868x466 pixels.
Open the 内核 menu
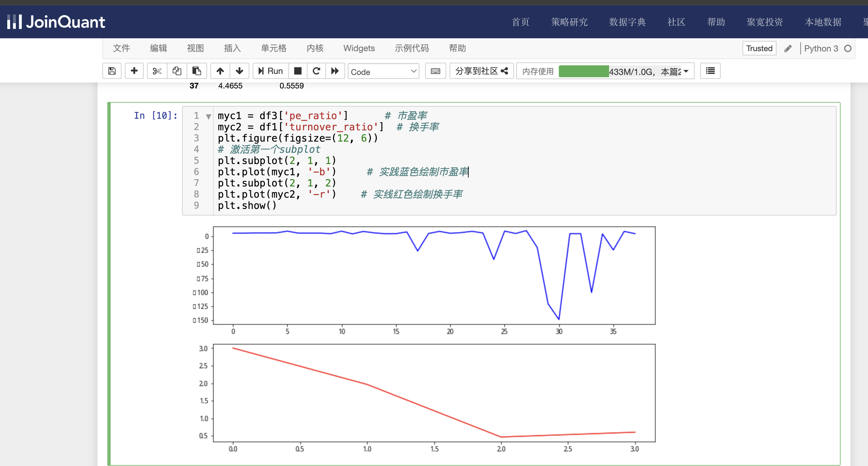click(315, 48)
